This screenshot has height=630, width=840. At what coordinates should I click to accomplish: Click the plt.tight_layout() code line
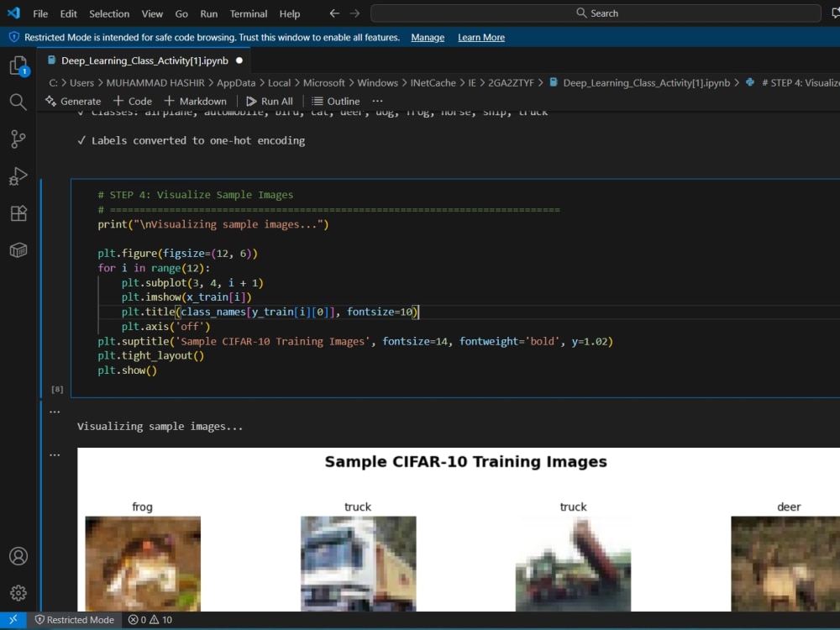click(x=150, y=355)
